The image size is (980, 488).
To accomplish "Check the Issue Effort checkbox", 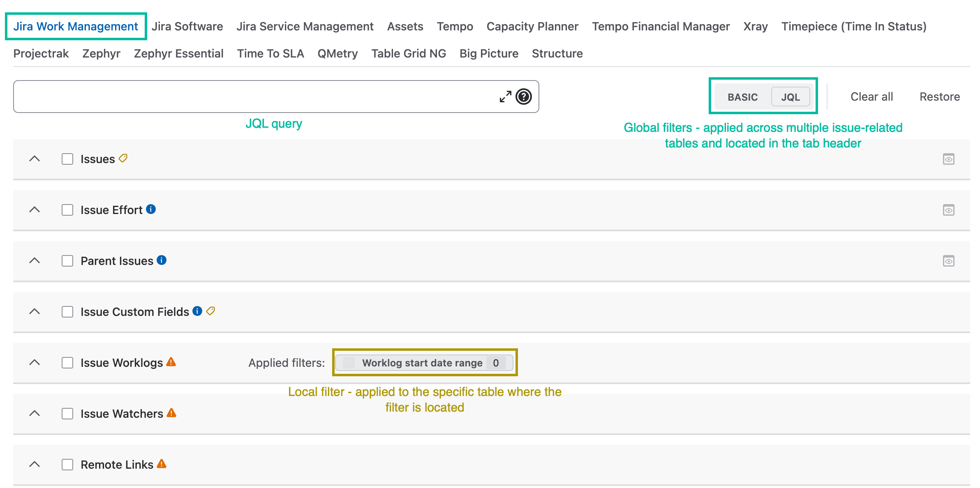I will (67, 210).
